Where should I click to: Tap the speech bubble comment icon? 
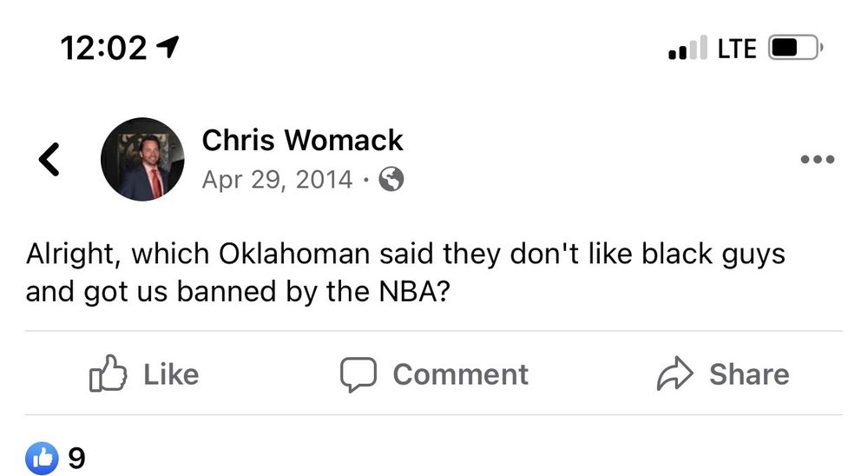(x=358, y=374)
